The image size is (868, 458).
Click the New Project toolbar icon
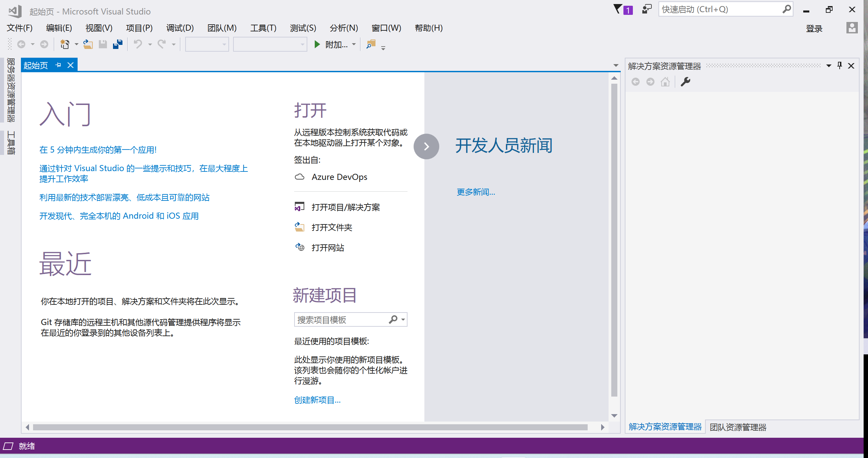(64, 44)
